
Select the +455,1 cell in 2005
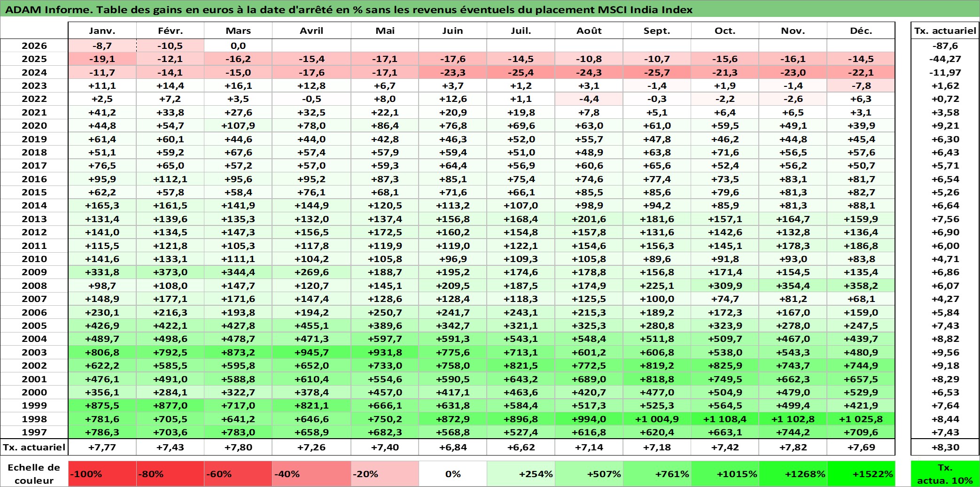[311, 325]
